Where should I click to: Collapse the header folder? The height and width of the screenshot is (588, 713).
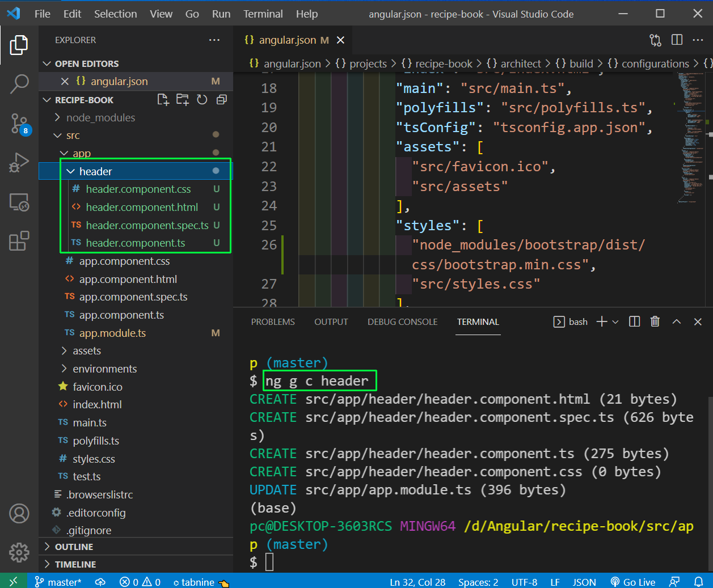click(x=136, y=171)
